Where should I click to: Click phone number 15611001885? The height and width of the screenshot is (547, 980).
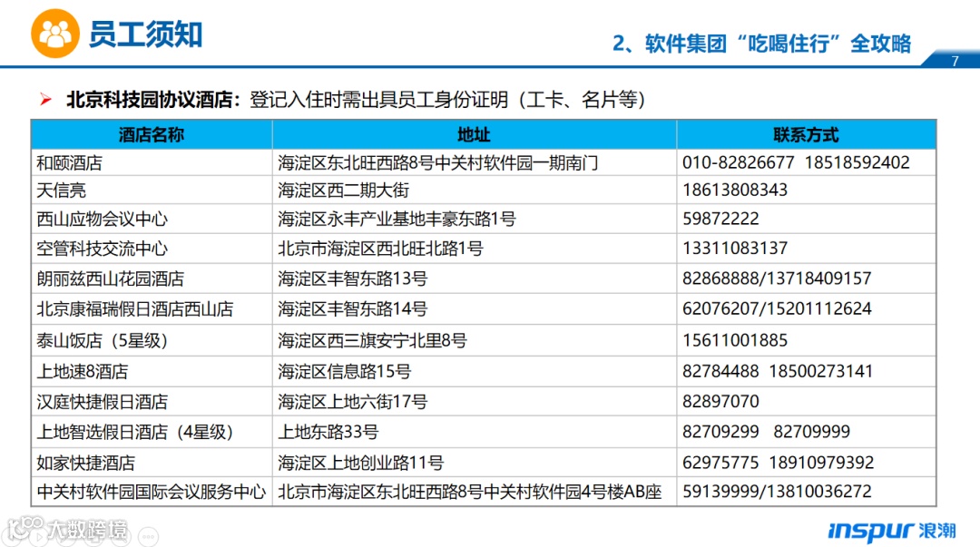(x=734, y=340)
